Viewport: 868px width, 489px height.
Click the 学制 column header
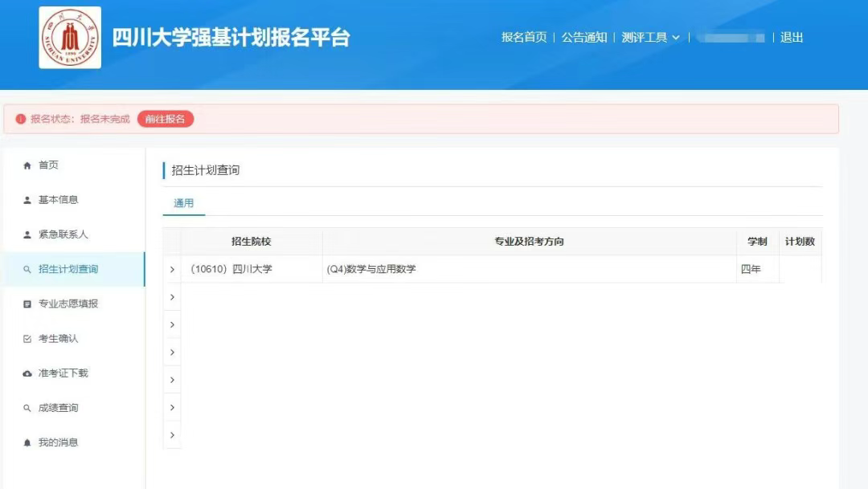click(x=757, y=241)
